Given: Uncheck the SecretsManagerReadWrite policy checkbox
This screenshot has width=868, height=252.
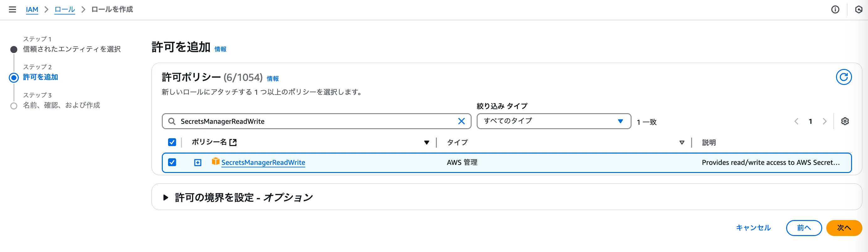Looking at the screenshot, I should coord(172,162).
